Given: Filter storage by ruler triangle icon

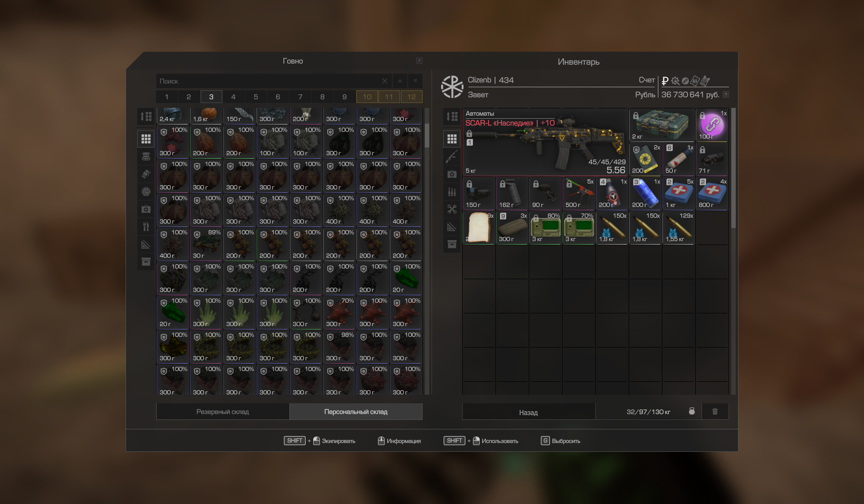Looking at the screenshot, I should (146, 244).
